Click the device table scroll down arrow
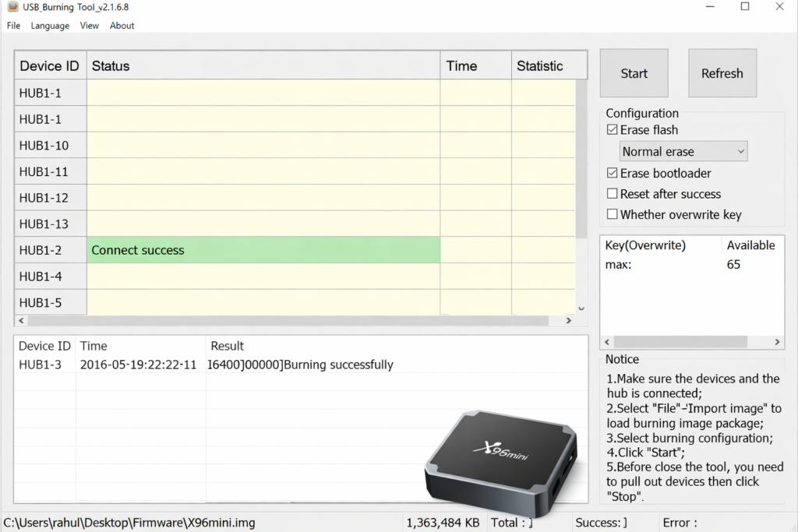This screenshot has width=798, height=532. (x=581, y=308)
